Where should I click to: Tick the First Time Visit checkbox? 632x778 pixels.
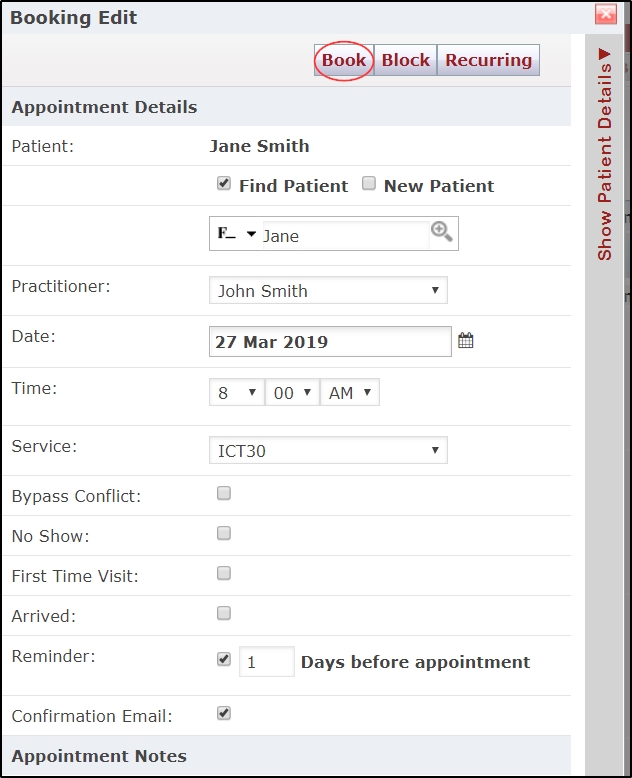[224, 574]
